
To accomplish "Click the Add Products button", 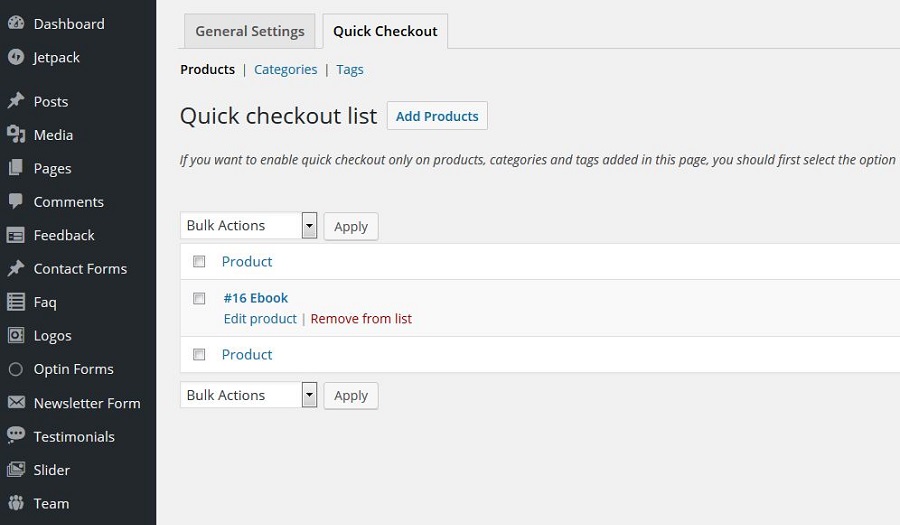I will (x=437, y=116).
